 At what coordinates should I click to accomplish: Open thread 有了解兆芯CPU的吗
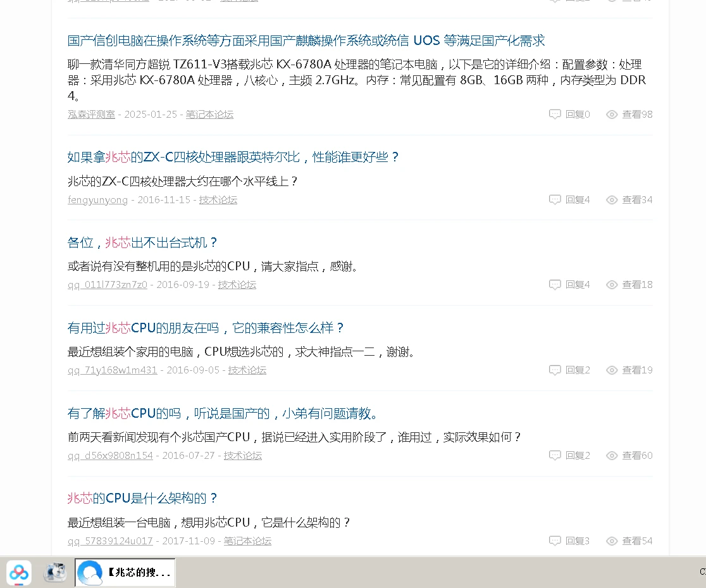[223, 413]
